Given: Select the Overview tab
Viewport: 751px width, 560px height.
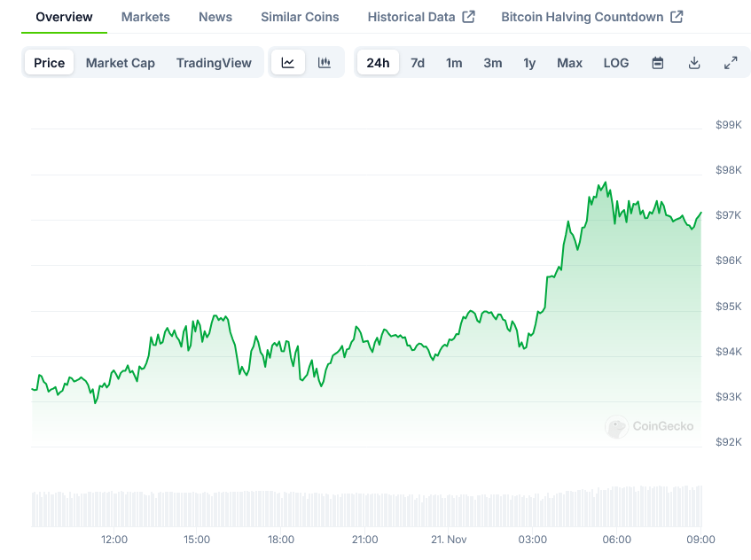Looking at the screenshot, I should [64, 17].
